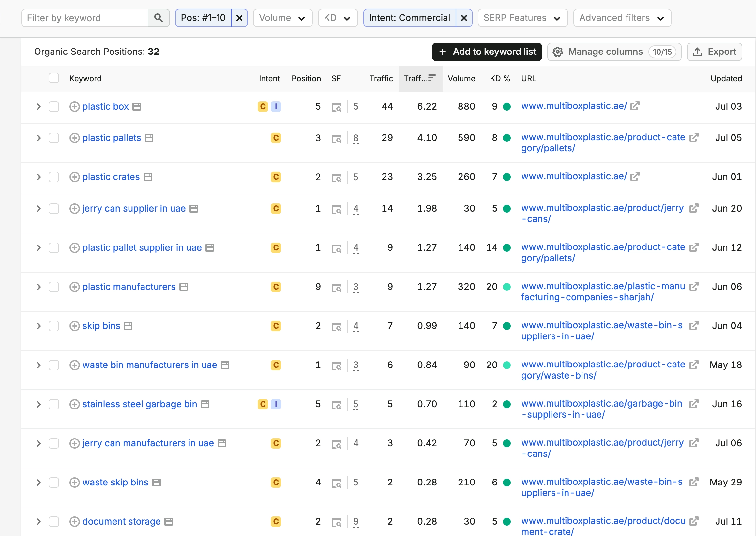
Task: Tick the checkbox for plastic box
Action: pyautogui.click(x=54, y=107)
